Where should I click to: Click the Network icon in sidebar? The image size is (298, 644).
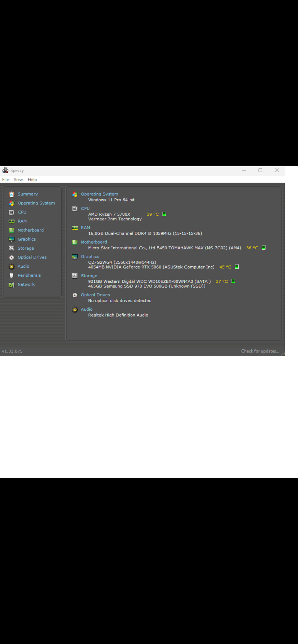click(12, 285)
